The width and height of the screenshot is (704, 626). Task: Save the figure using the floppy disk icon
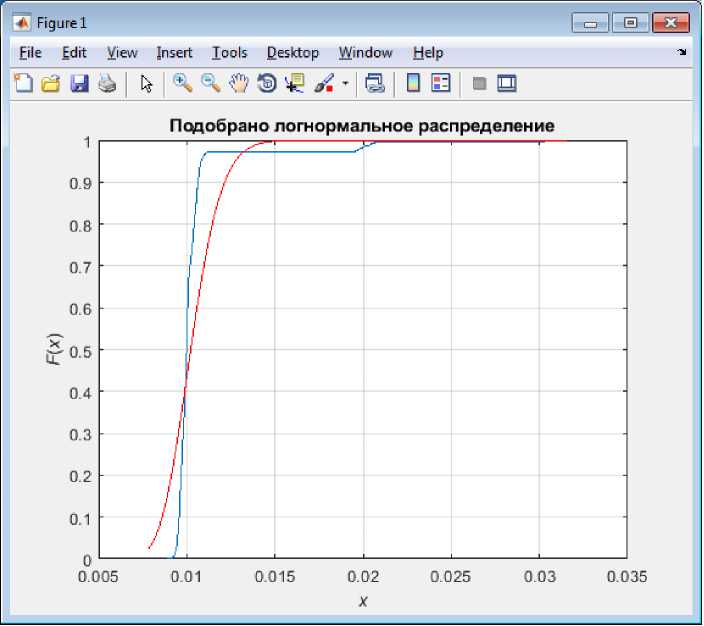[x=79, y=84]
